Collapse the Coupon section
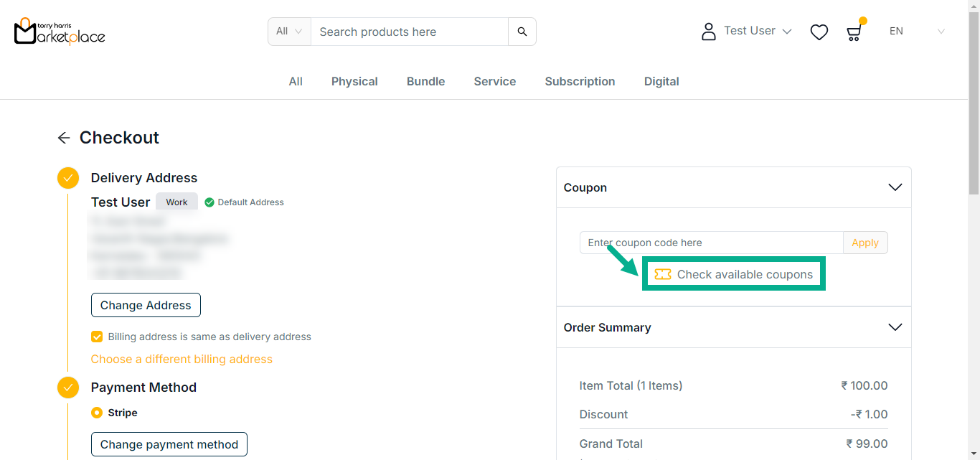Screen dimensions: 980x460 (x=895, y=187)
